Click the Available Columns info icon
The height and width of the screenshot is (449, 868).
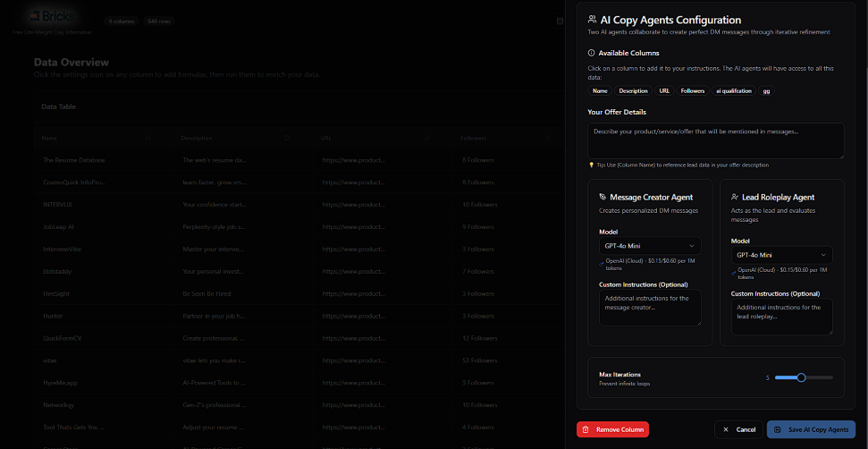pos(592,54)
